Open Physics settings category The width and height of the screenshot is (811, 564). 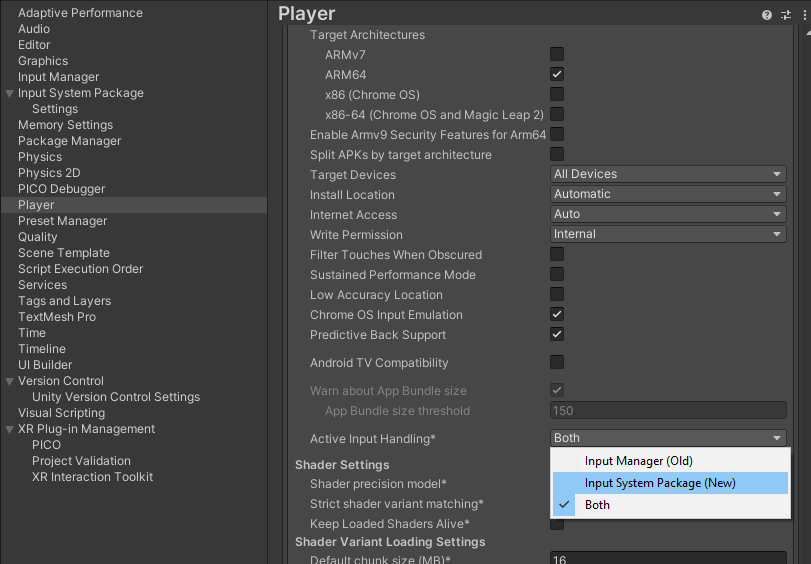(x=40, y=157)
